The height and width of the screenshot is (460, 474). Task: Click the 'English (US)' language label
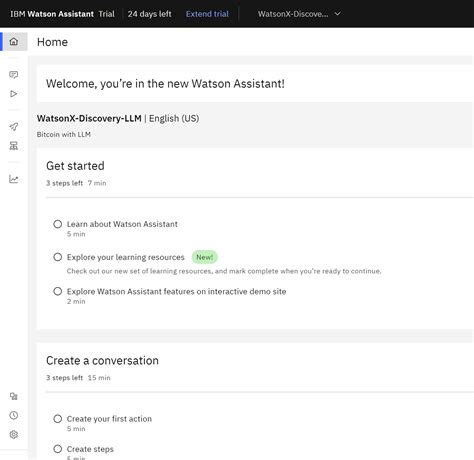174,118
